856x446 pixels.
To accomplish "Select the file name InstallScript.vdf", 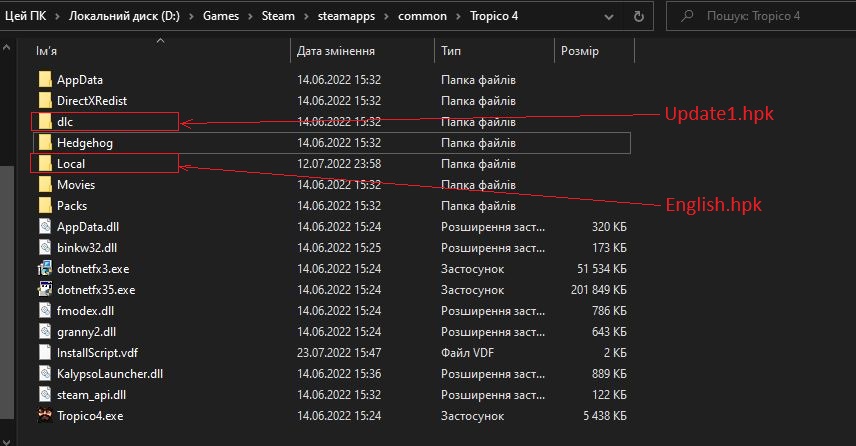I will [97, 353].
